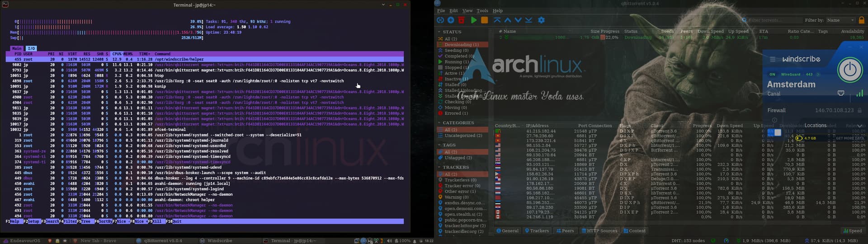
Task: Select the Errored (1) status filter
Action: pyautogui.click(x=462, y=113)
